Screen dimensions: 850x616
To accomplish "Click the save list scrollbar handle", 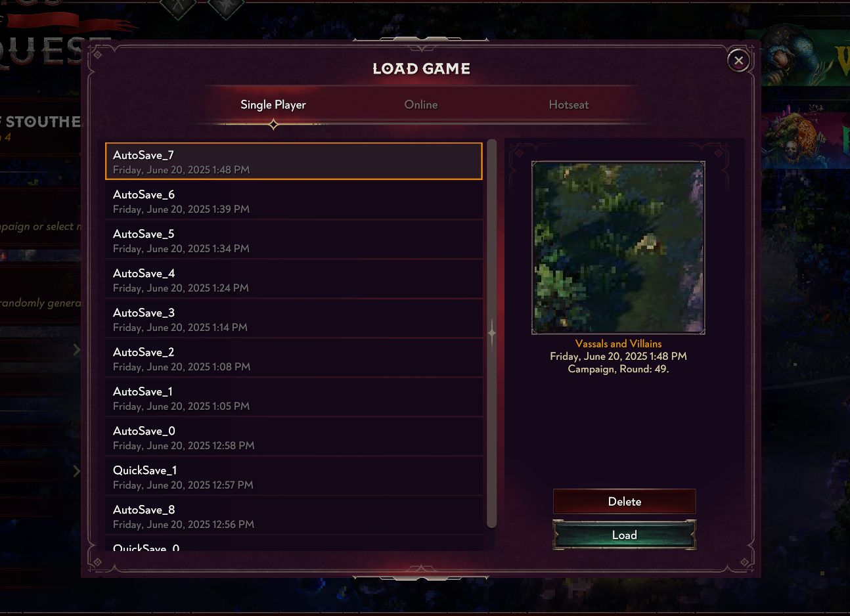I will [x=492, y=333].
